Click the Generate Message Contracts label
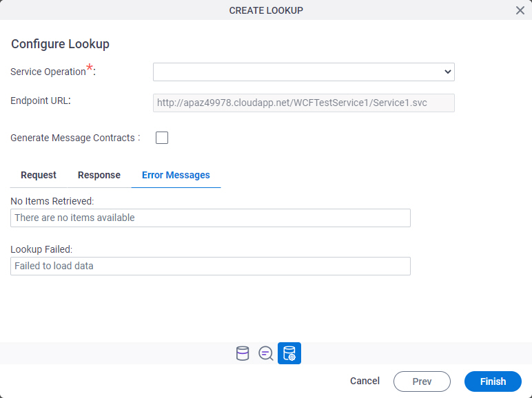This screenshot has height=398, width=532. [75, 138]
